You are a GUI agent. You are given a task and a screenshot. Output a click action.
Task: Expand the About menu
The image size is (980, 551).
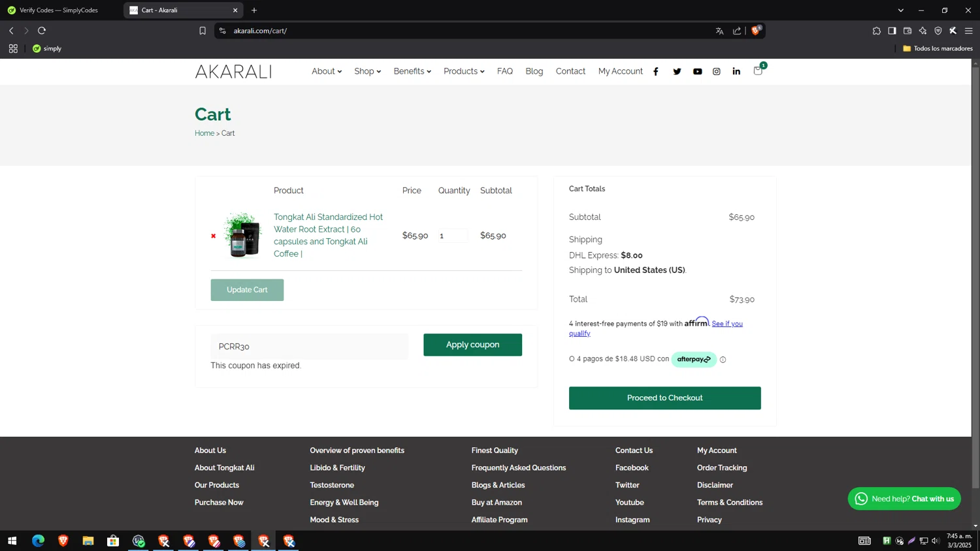click(327, 71)
